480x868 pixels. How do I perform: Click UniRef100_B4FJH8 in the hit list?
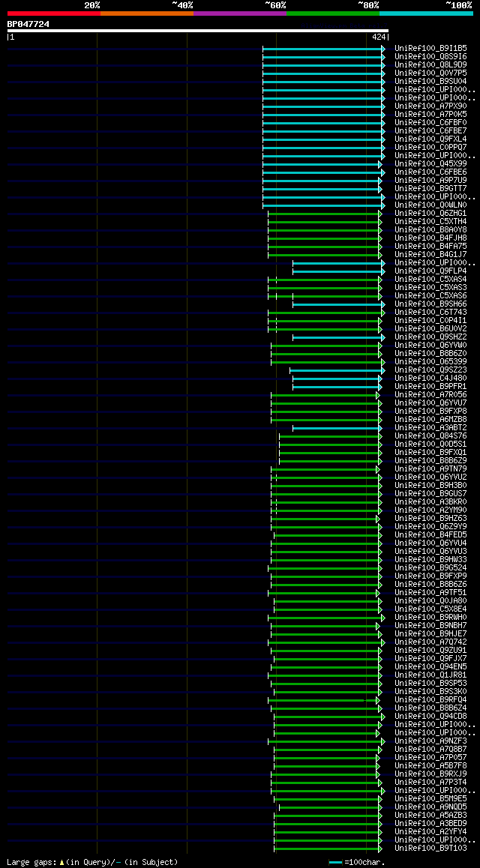(x=430, y=238)
